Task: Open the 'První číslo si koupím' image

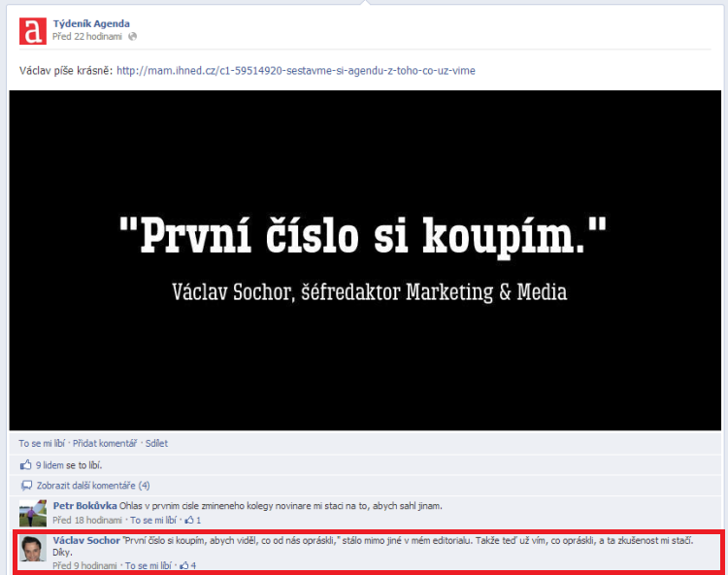Action: [368, 259]
